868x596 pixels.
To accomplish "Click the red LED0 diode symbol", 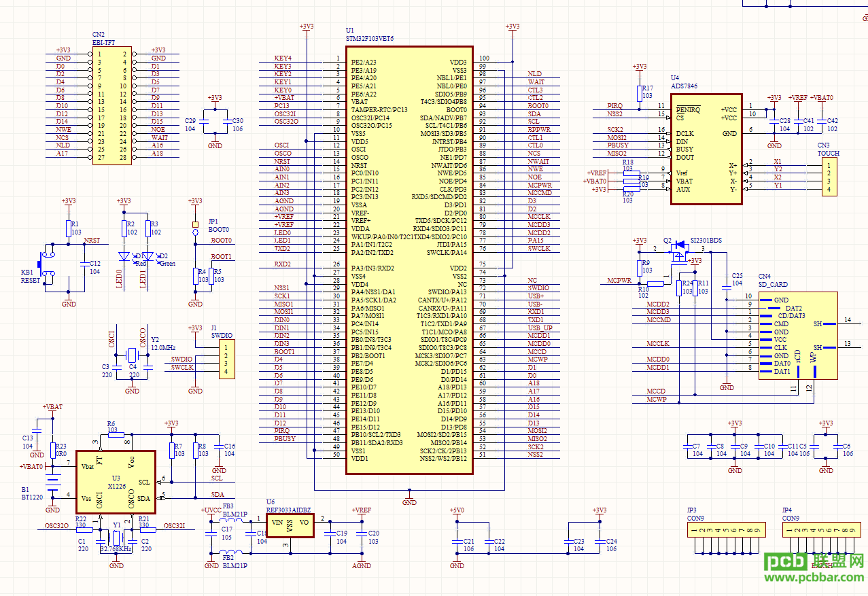I will tap(124, 257).
